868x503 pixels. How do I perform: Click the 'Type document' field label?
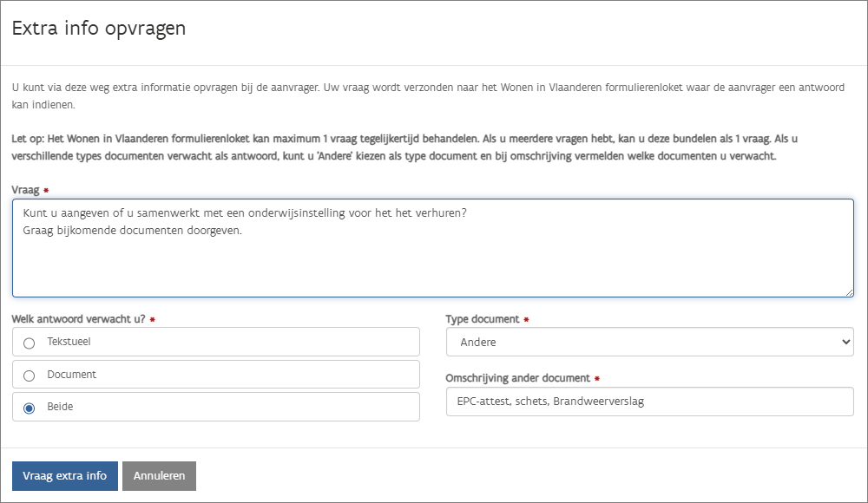(x=482, y=319)
